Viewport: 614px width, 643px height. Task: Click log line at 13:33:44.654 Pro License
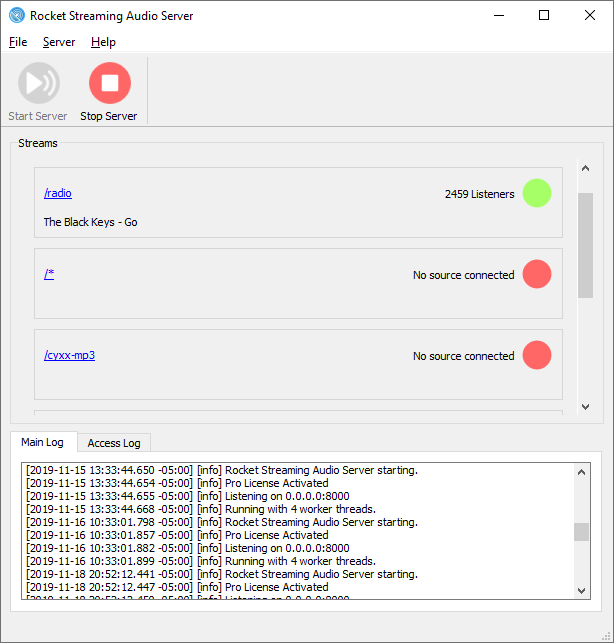[177, 483]
